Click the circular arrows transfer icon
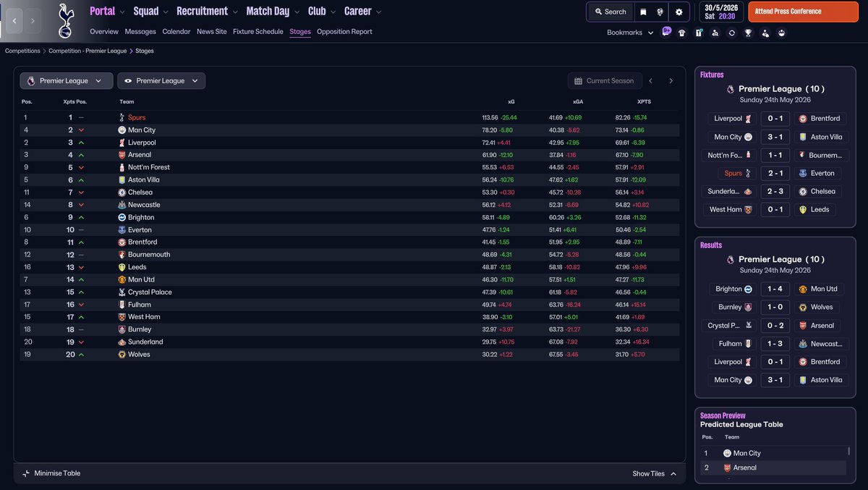Viewport: 868px width, 490px height. click(732, 33)
